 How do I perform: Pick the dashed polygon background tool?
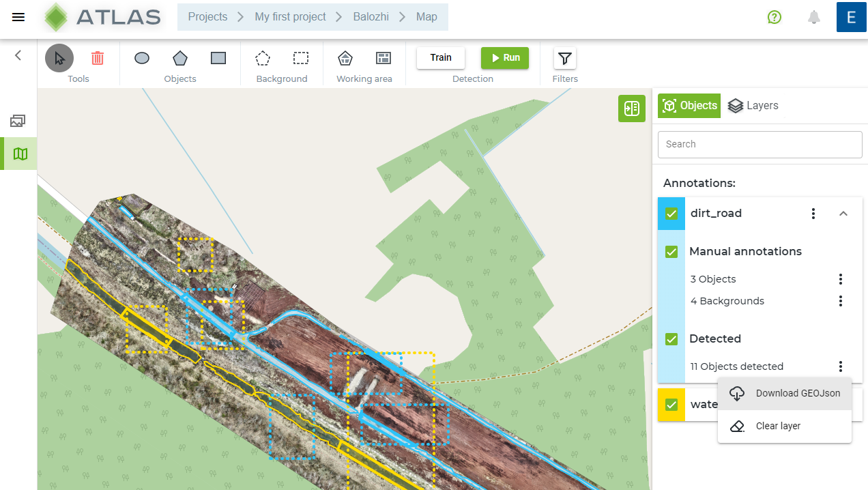263,58
